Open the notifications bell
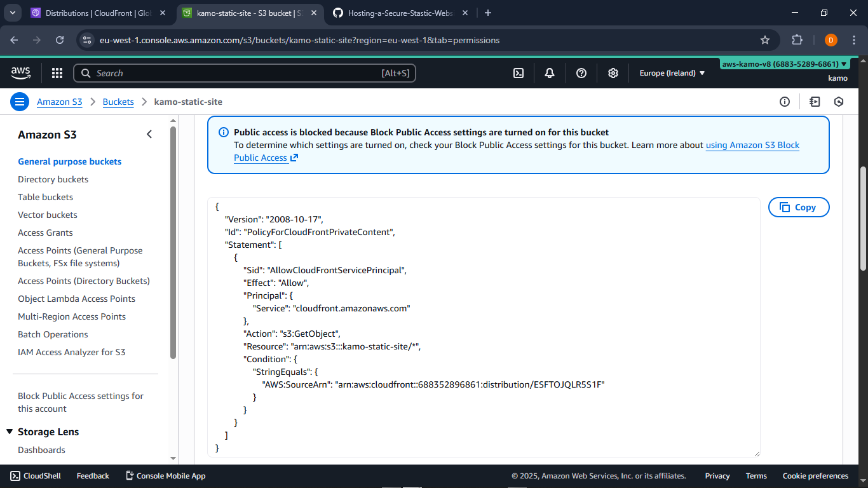 [549, 73]
